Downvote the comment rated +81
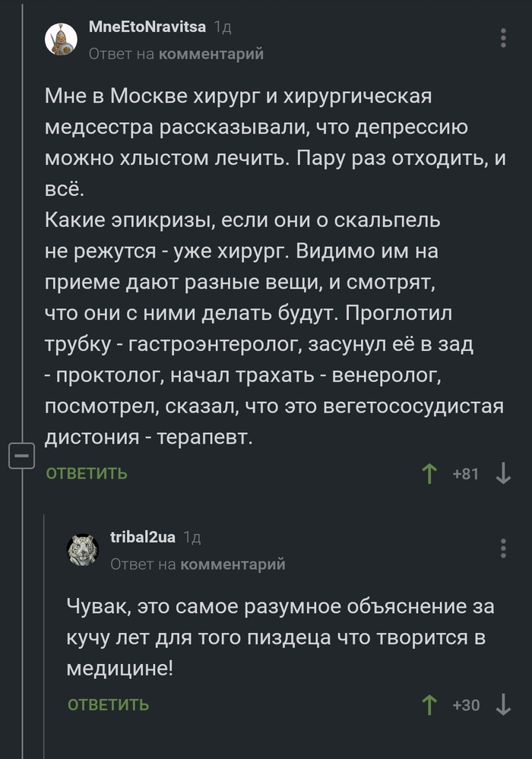 [x=503, y=474]
